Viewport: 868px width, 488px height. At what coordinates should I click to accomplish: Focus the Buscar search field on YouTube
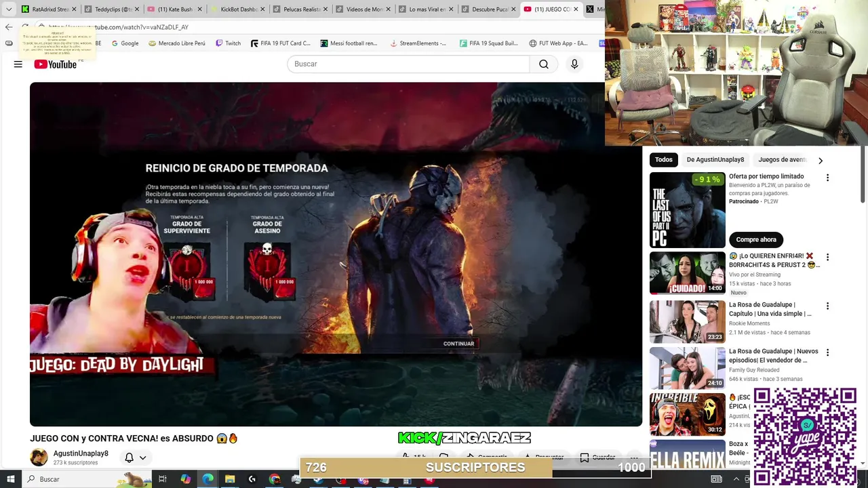click(x=408, y=64)
